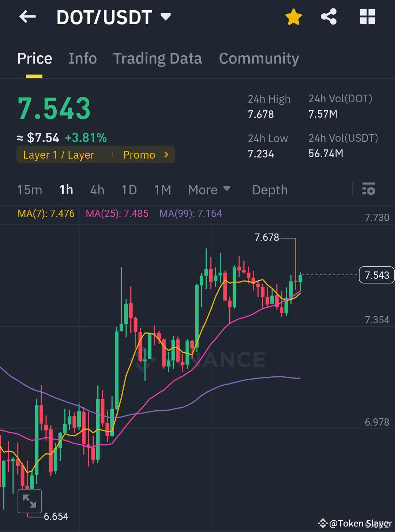Viewport: 395px width, 532px height.
Task: Share the DOT/USDT chart
Action: 328,16
